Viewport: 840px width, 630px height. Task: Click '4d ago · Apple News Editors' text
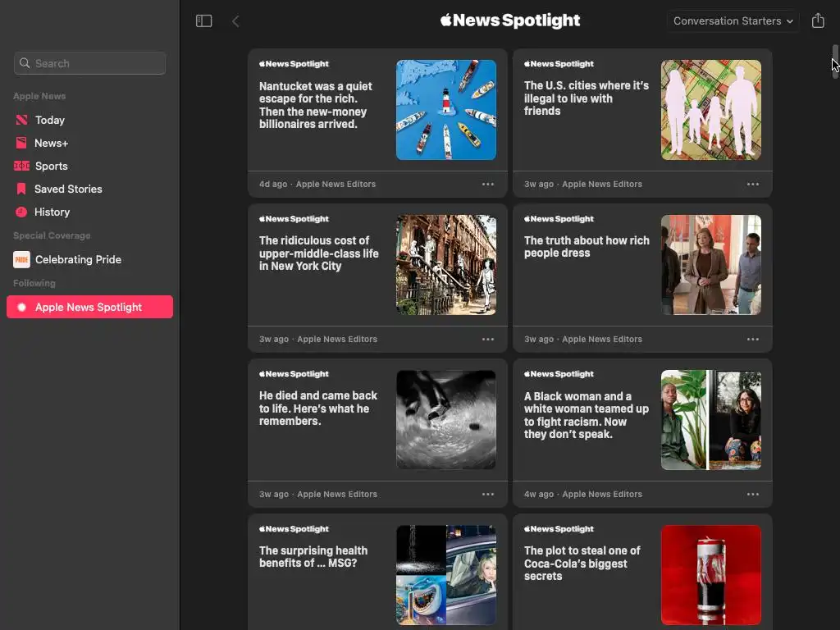coord(317,185)
